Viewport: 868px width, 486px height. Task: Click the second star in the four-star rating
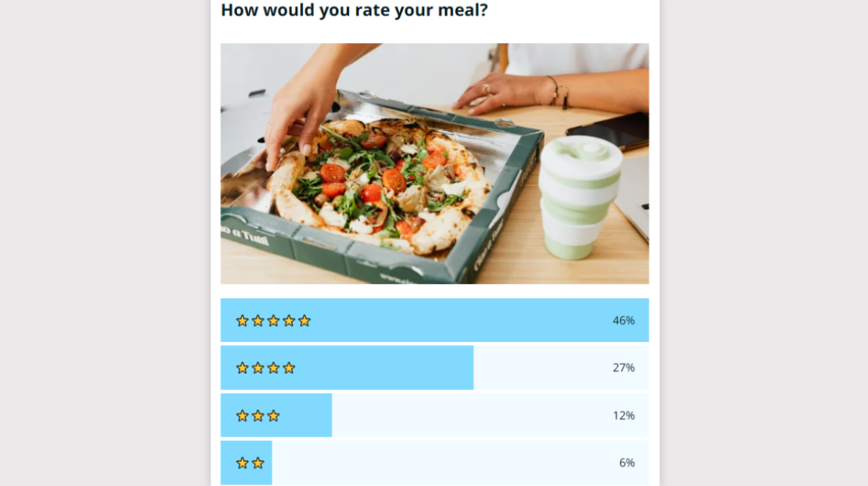coord(258,367)
